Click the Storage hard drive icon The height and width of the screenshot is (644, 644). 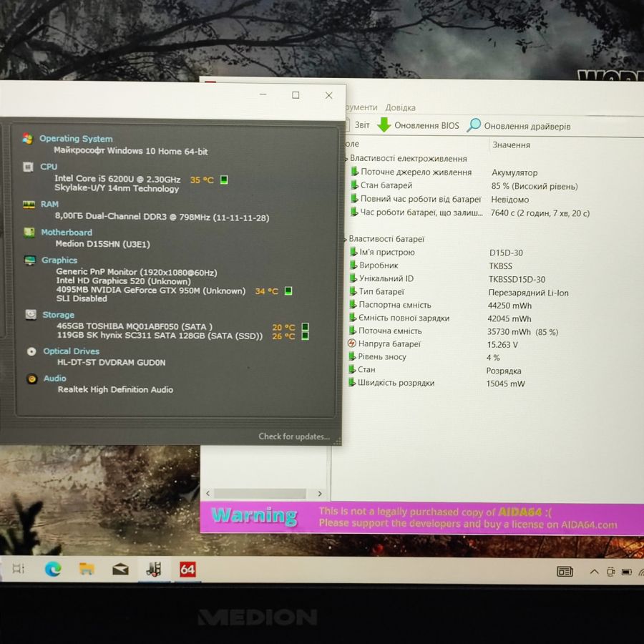31,315
